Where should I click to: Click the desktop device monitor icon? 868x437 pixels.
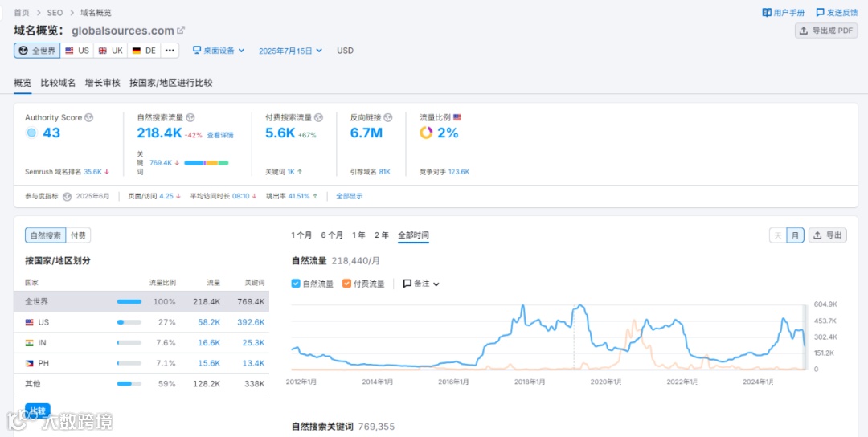tap(197, 51)
